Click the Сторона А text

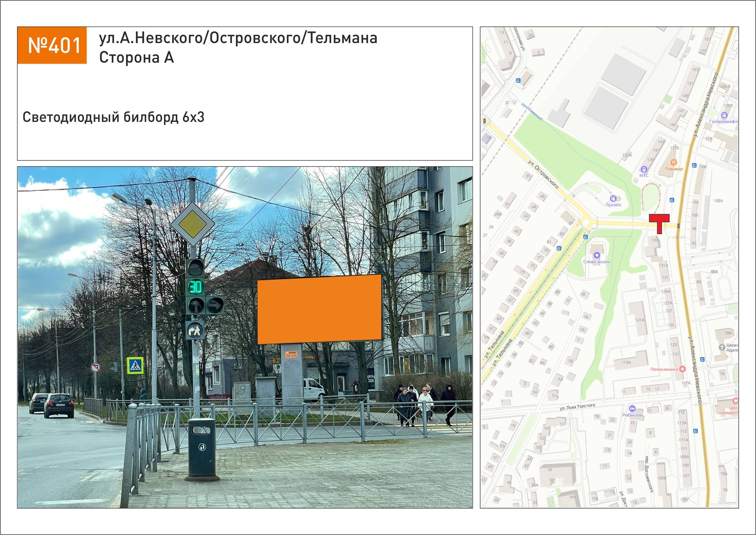pos(136,58)
